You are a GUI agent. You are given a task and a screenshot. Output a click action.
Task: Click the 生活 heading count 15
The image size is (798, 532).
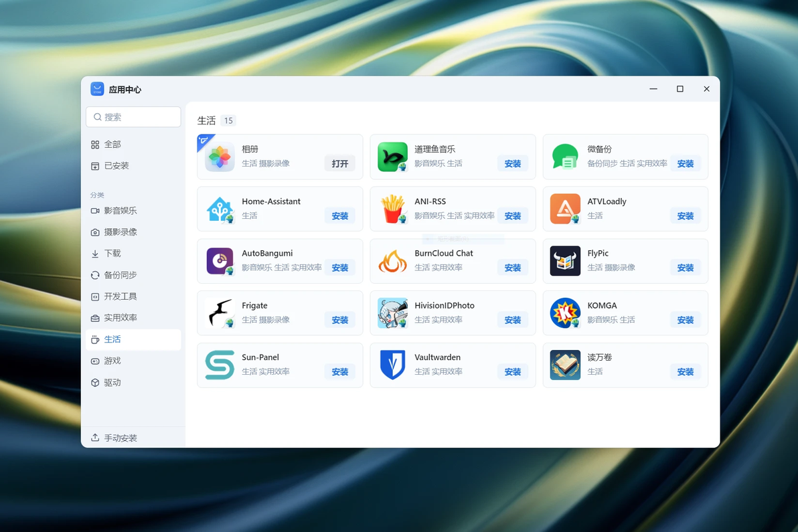(x=228, y=120)
